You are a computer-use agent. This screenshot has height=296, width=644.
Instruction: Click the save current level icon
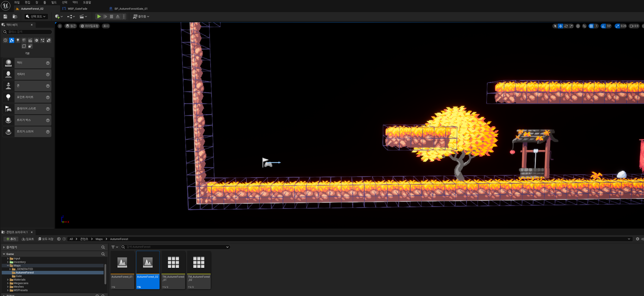coord(5,17)
